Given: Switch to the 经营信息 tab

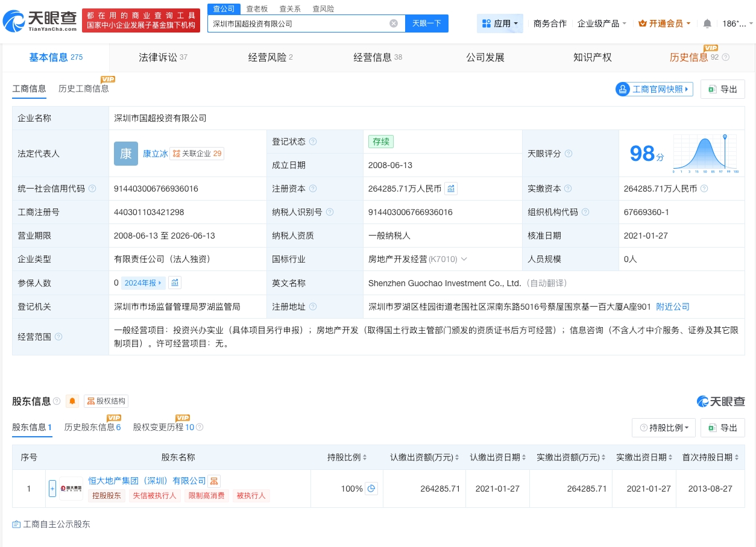Looking at the screenshot, I should pyautogui.click(x=378, y=57).
